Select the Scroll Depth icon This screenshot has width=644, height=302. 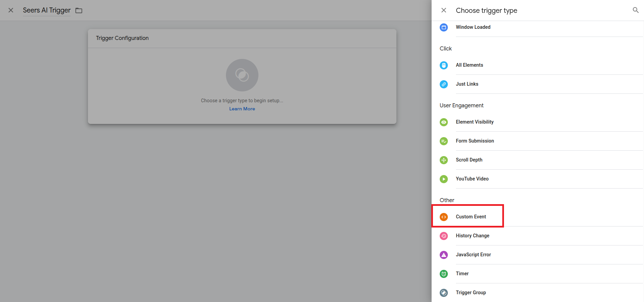444,160
